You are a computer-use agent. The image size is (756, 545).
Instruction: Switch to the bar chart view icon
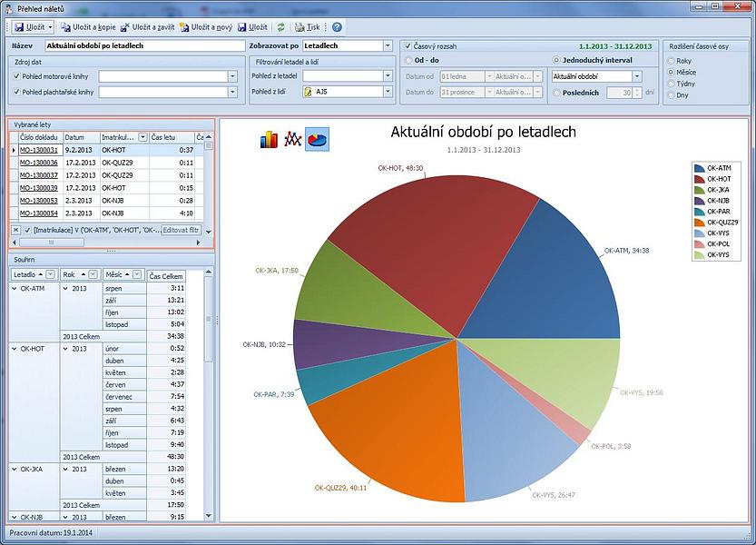coord(270,139)
